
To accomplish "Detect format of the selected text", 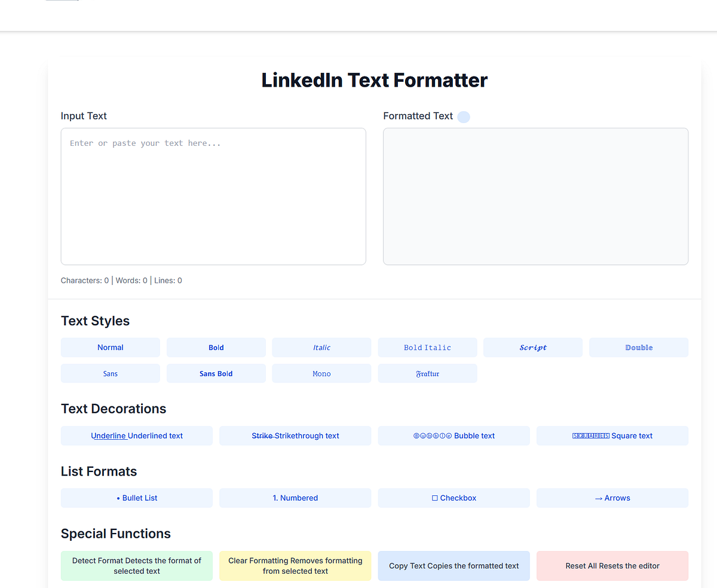I will tap(136, 565).
